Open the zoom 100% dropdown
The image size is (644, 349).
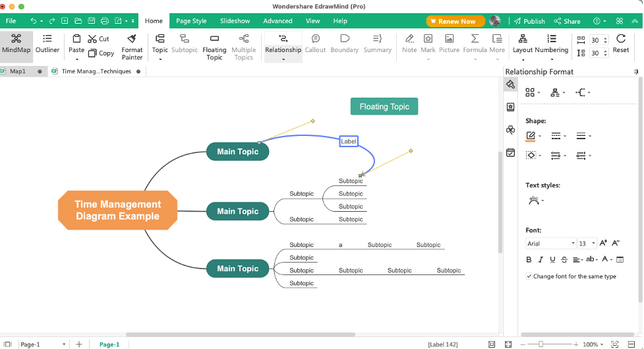coord(593,344)
